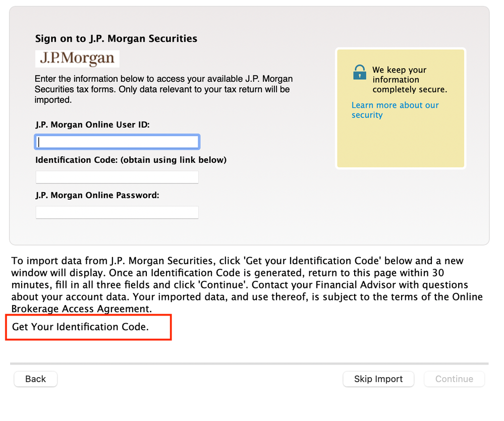Open 'Learn more about our security' link
The image size is (504, 421).
pos(395,110)
